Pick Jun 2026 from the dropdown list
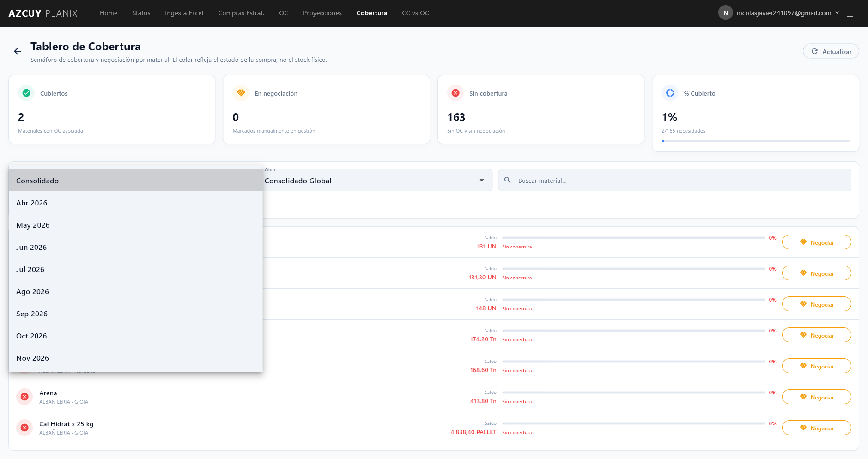This screenshot has height=459, width=868. pyautogui.click(x=136, y=247)
